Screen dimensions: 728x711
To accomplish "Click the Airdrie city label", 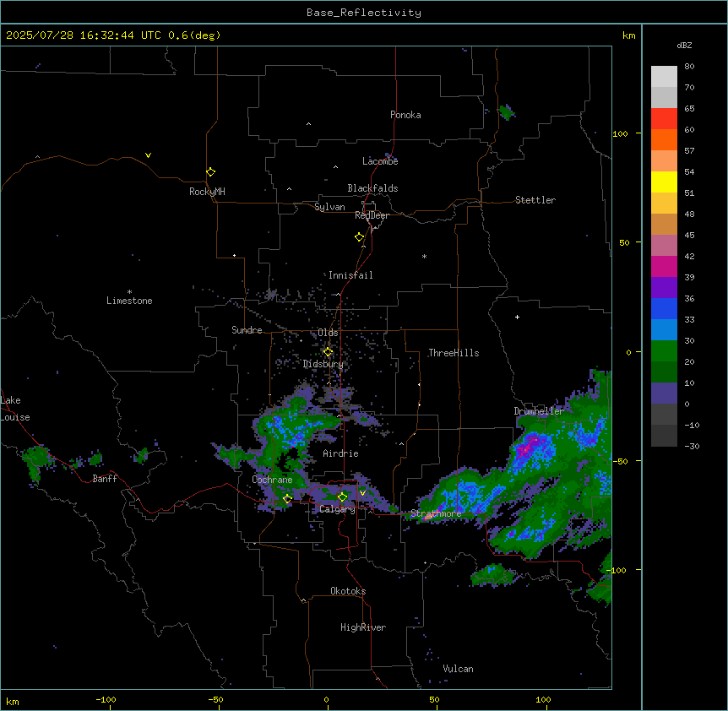I will click(x=341, y=453).
